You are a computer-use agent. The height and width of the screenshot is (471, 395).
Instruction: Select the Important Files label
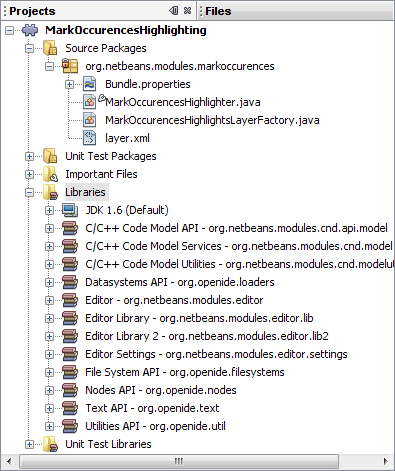(x=101, y=174)
